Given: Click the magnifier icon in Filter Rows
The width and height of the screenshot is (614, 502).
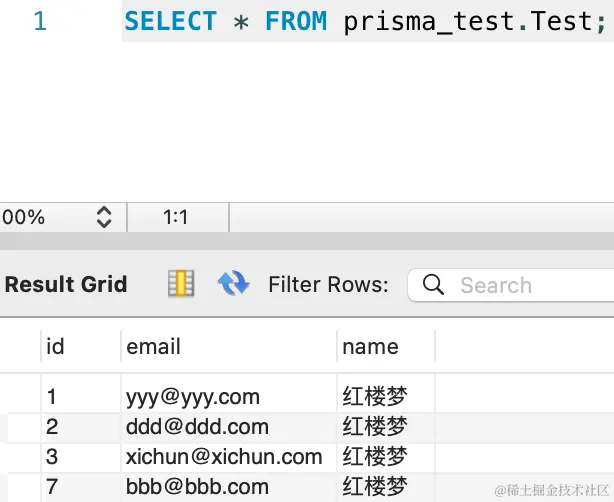Looking at the screenshot, I should (433, 285).
